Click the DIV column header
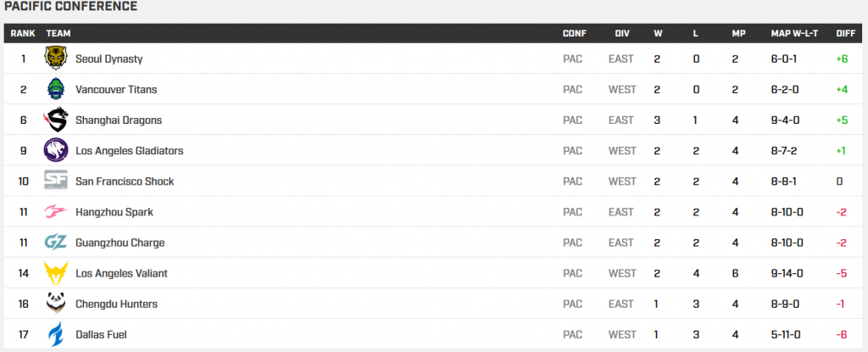This screenshot has height=352, width=868. tap(621, 33)
